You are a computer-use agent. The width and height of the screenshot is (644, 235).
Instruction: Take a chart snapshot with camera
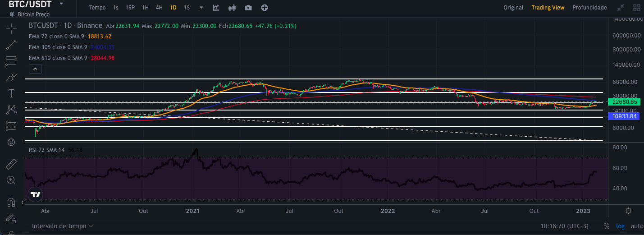248,8
